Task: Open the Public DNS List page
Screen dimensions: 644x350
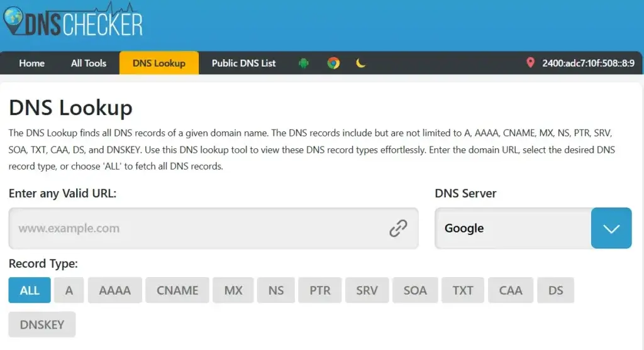Action: click(243, 63)
